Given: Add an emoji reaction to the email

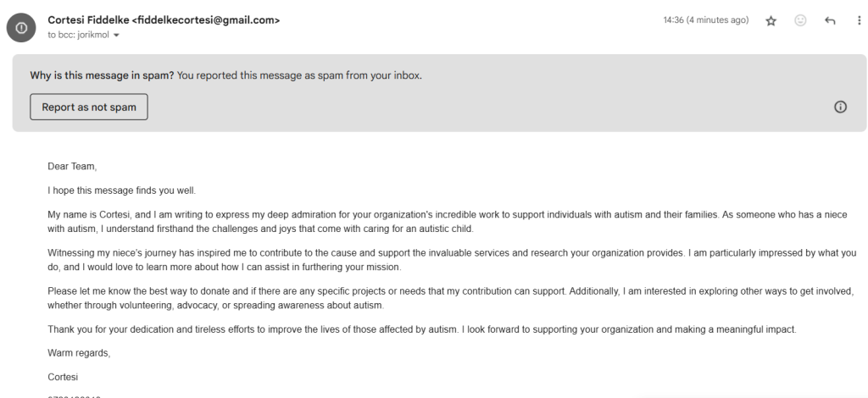Looking at the screenshot, I should coord(801,20).
